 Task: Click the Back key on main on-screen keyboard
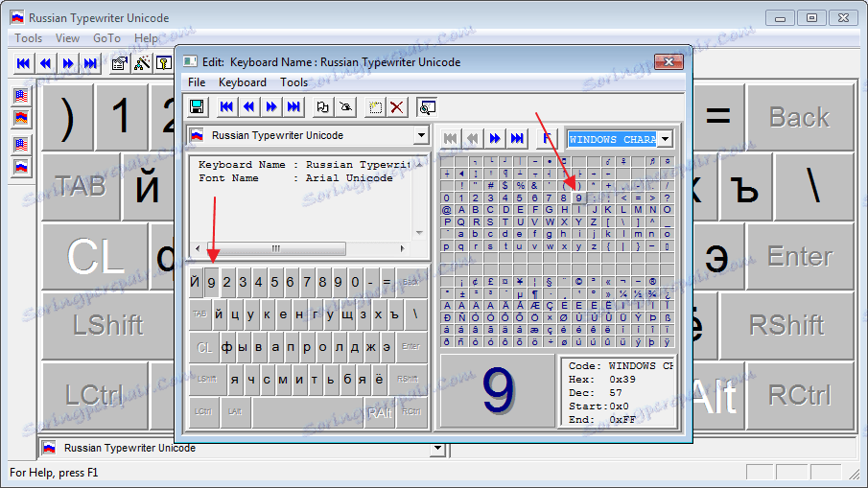(799, 117)
